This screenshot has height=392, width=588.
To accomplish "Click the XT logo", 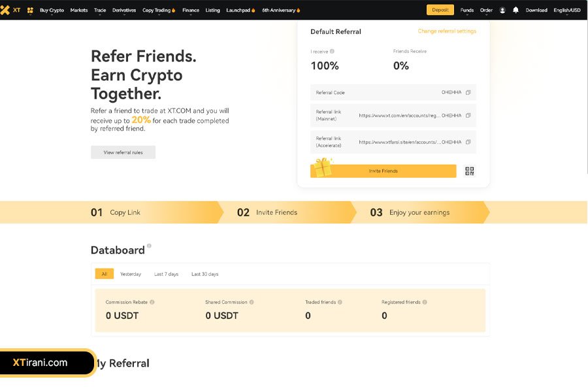I will tap(10, 10).
